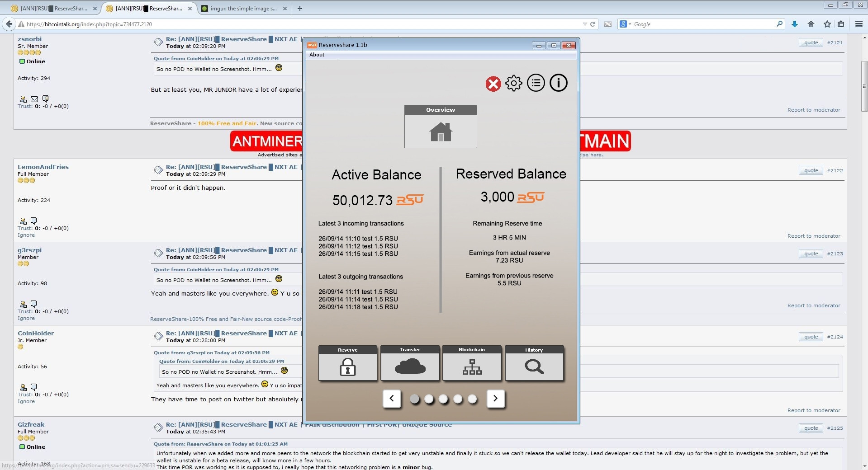
Task: Open Gizfreak profile link
Action: 31,424
